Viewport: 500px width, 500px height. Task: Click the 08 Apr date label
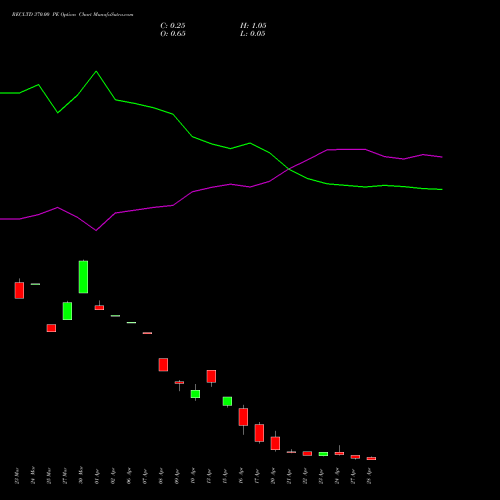coord(161,476)
